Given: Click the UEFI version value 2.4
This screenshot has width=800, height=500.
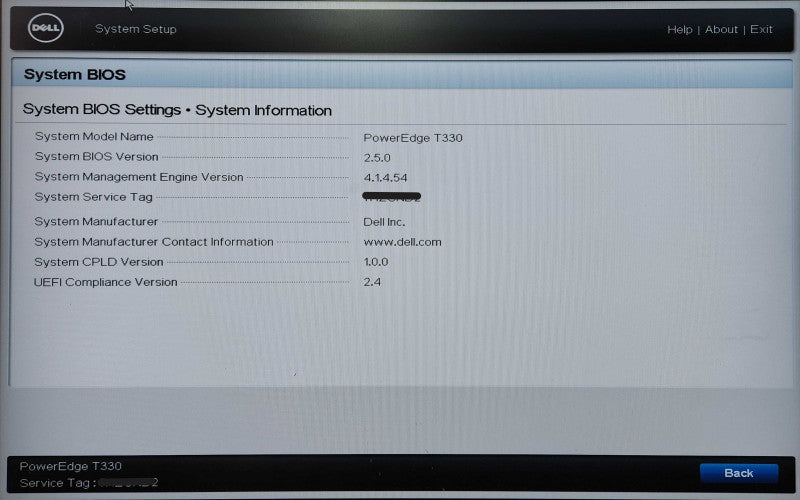Looking at the screenshot, I should [372, 282].
